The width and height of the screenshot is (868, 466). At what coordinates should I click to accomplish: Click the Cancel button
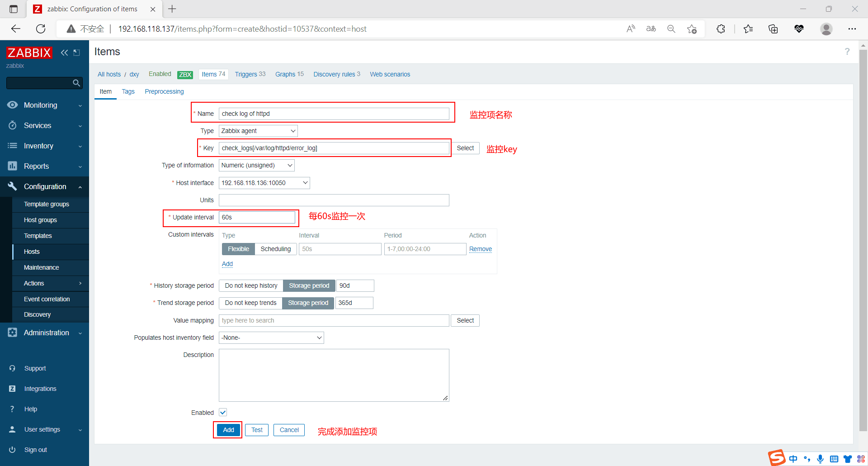(289, 430)
